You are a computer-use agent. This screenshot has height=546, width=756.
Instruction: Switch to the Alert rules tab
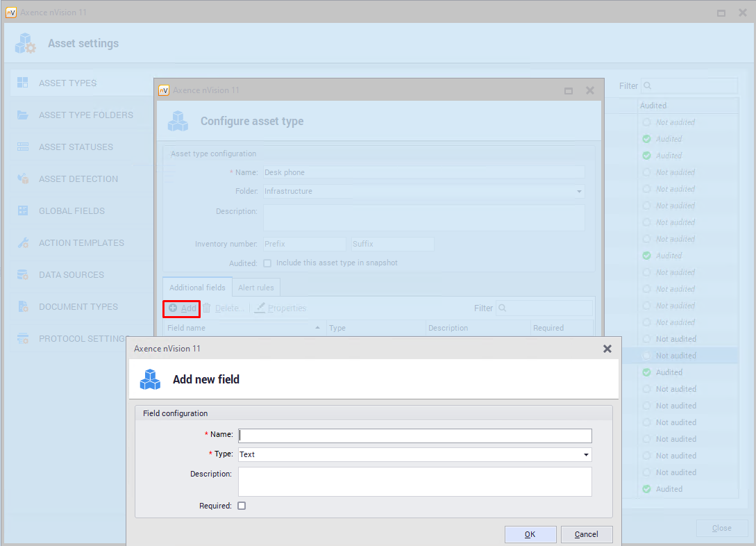click(256, 288)
